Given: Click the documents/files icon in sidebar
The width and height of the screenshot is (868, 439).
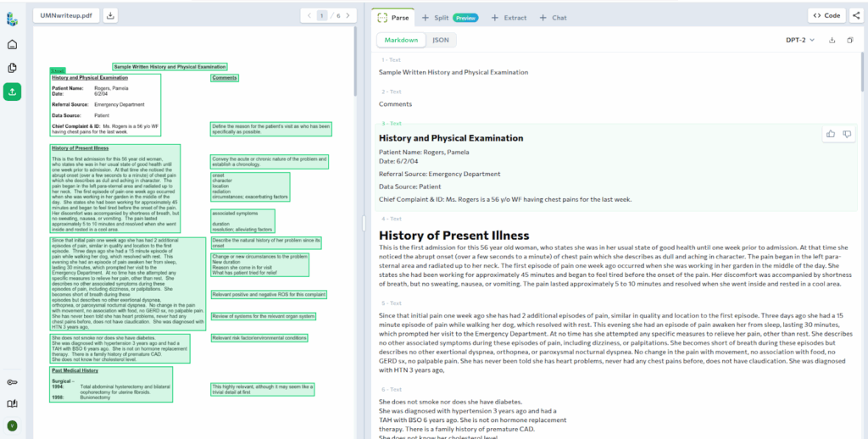Looking at the screenshot, I should tap(12, 68).
